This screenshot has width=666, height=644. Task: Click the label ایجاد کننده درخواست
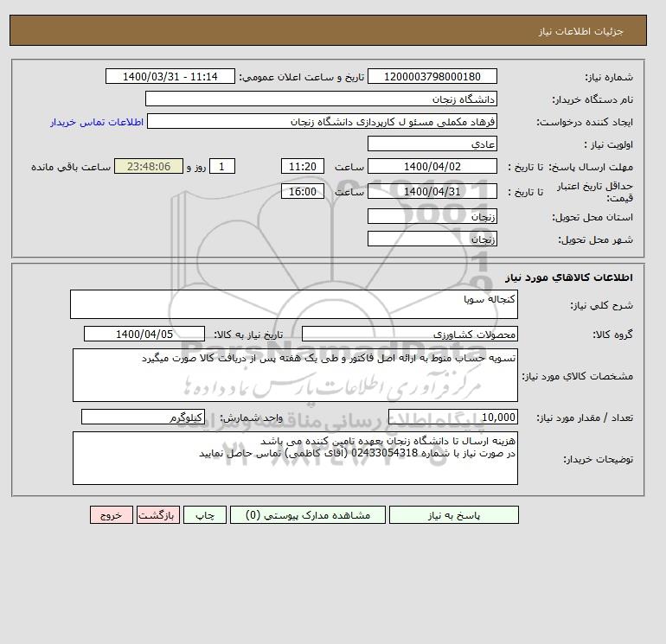585,122
